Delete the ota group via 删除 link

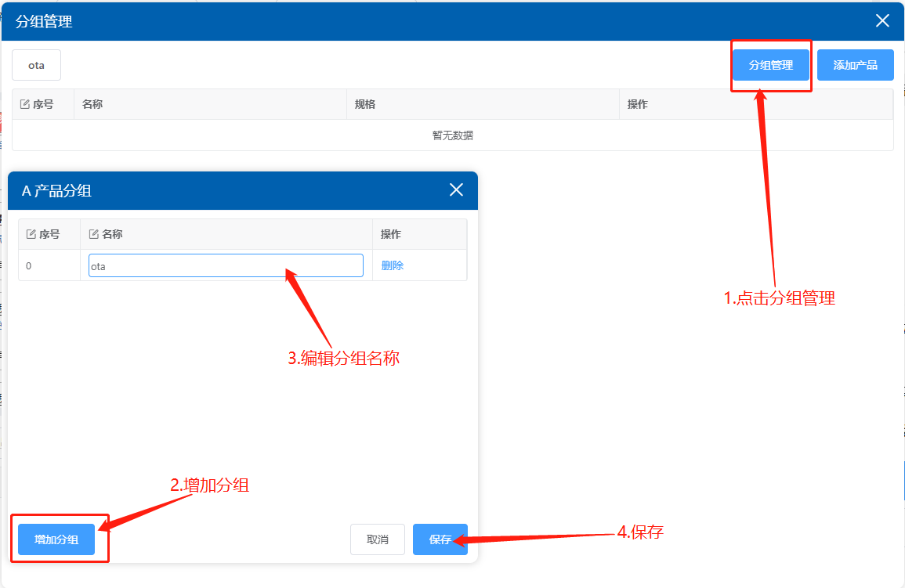[392, 265]
